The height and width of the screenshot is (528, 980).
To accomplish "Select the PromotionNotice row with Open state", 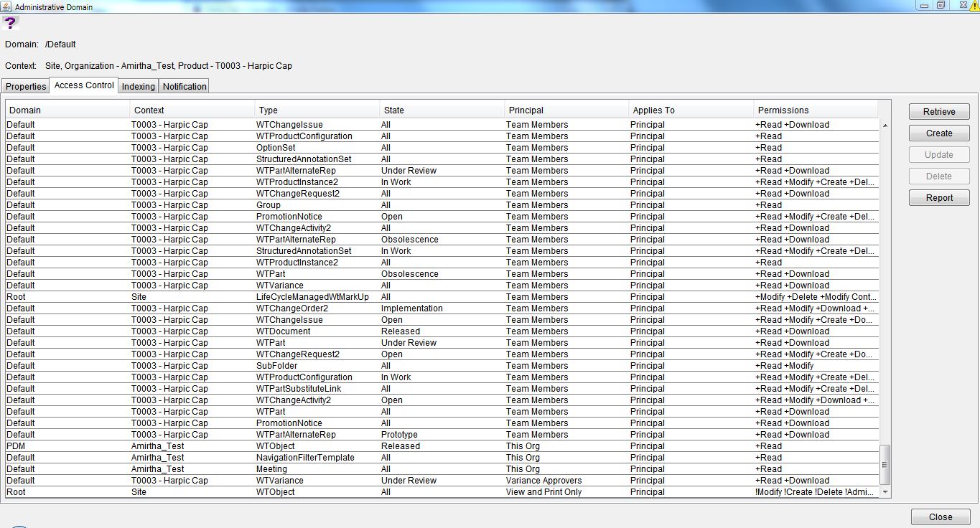I will (442, 217).
